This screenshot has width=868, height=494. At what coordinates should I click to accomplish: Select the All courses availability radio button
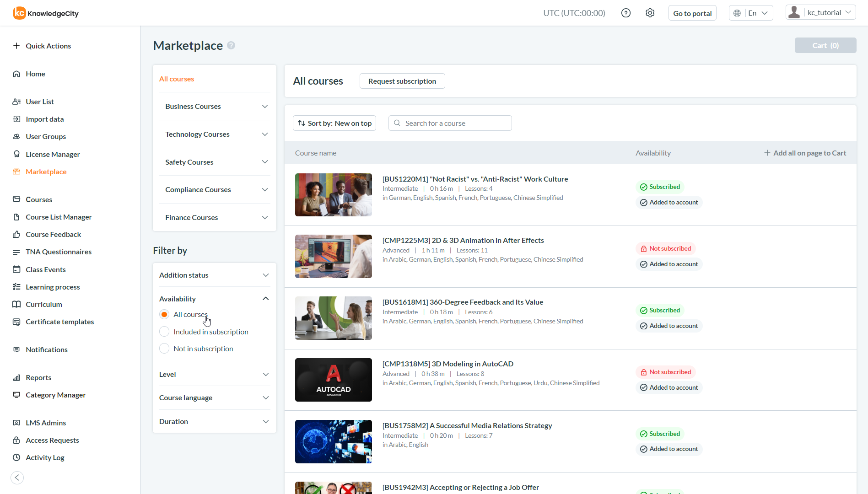coord(164,315)
